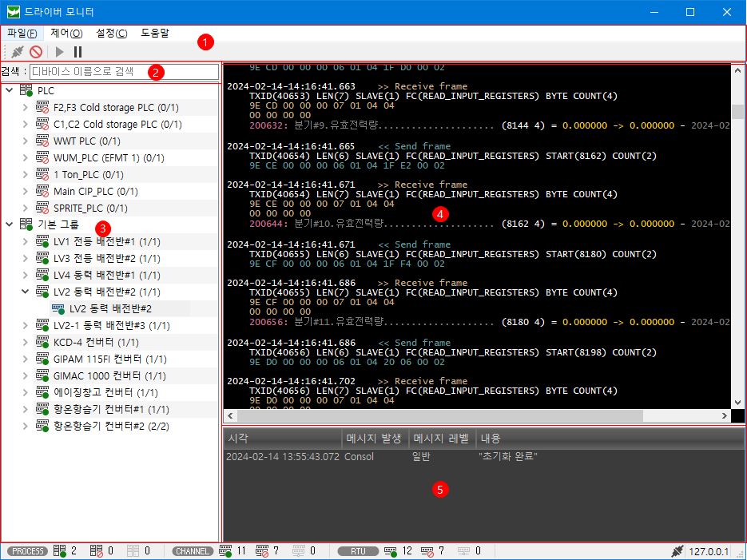Collapse LV2 동력 배전반#2 (1/1) node
This screenshot has height=560, width=747.
[x=26, y=292]
